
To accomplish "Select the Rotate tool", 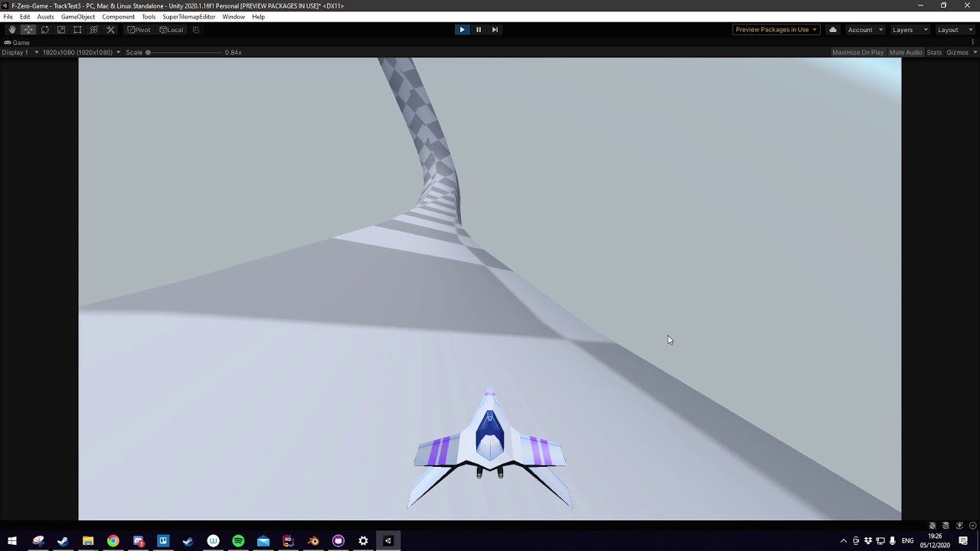I will [44, 29].
